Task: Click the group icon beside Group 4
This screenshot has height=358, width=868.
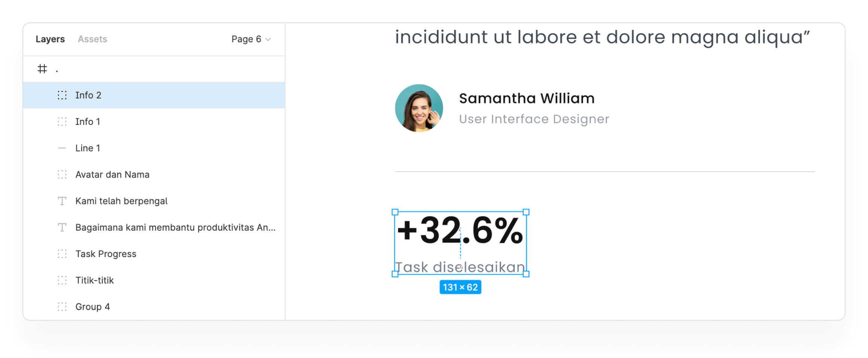Action: pos(62,307)
